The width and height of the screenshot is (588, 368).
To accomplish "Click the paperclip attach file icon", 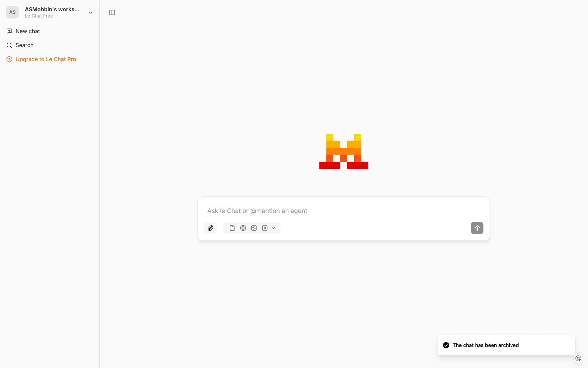I will [x=210, y=228].
